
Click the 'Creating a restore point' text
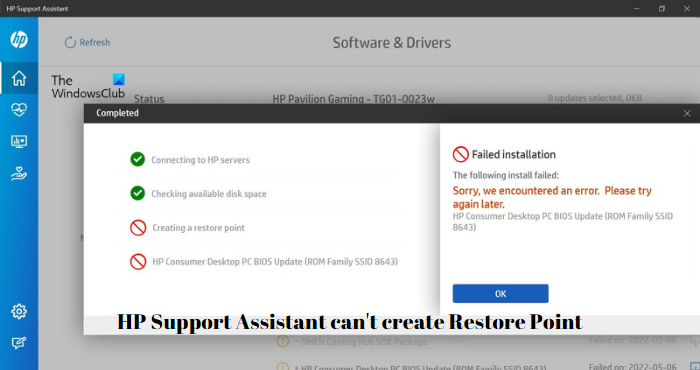tap(199, 228)
